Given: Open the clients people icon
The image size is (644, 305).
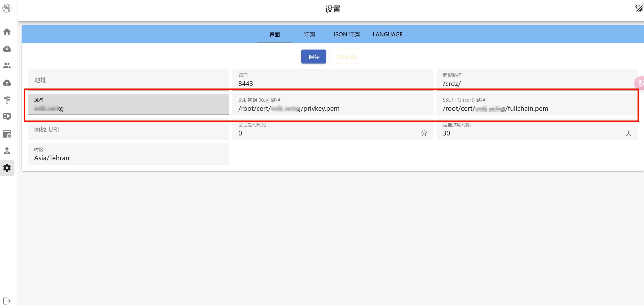Looking at the screenshot, I should tap(7, 66).
